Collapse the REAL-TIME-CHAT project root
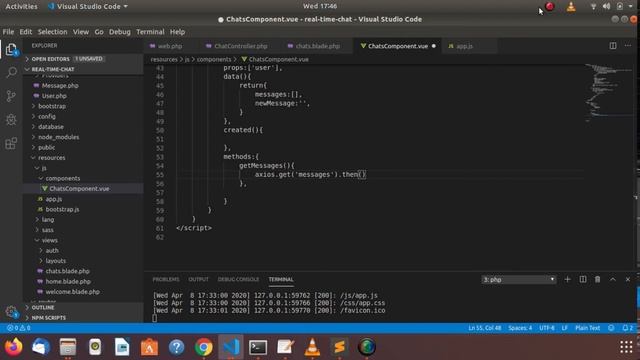Screen dimensions: 640x360 pyautogui.click(x=53, y=69)
